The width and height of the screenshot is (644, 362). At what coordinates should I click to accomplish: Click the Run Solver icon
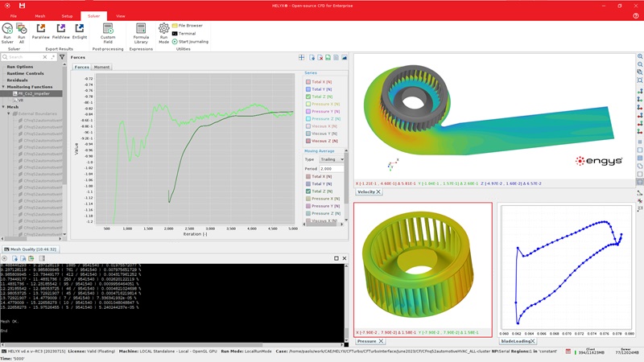point(7,30)
